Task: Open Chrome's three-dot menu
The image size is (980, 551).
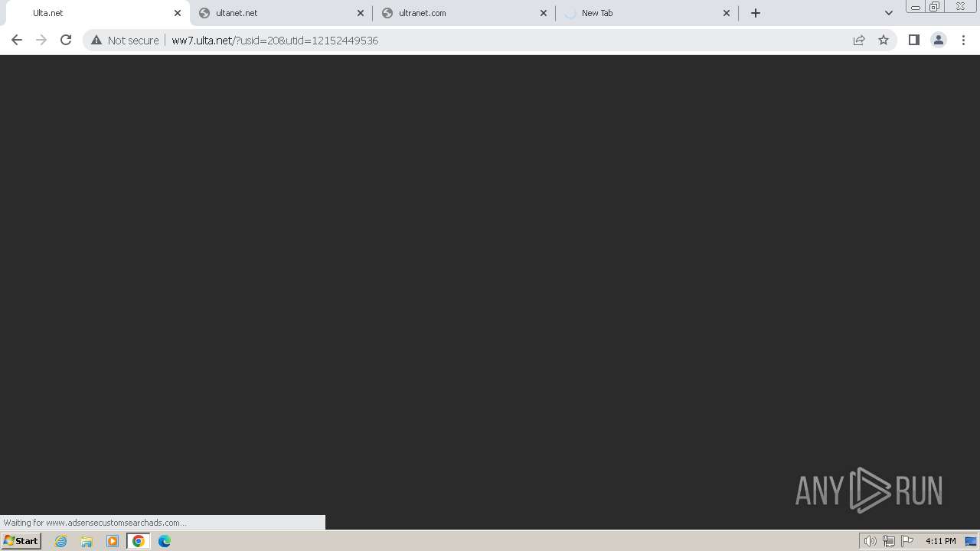Action: (x=963, y=40)
